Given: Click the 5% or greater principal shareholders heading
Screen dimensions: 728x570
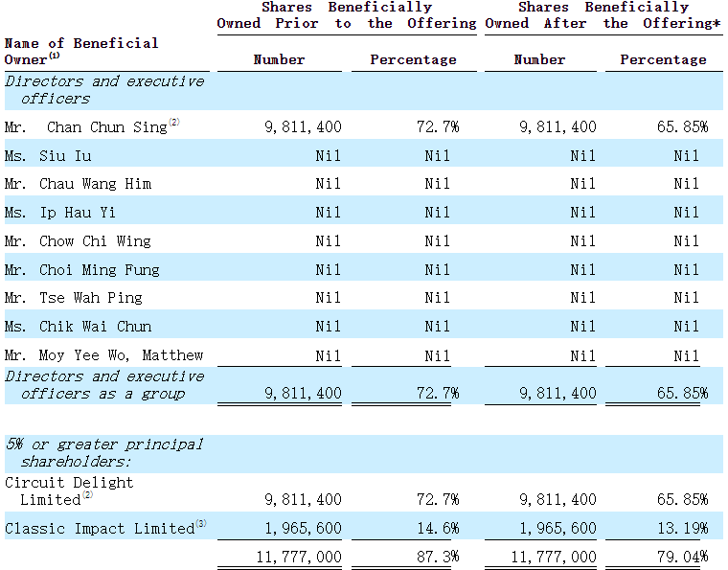Looking at the screenshot, I should (103, 453).
